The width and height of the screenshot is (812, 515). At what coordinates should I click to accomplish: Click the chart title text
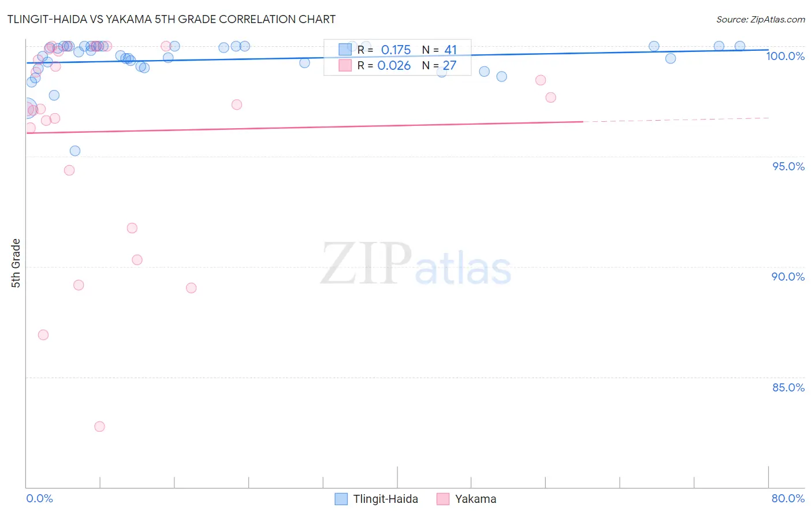coord(172,19)
